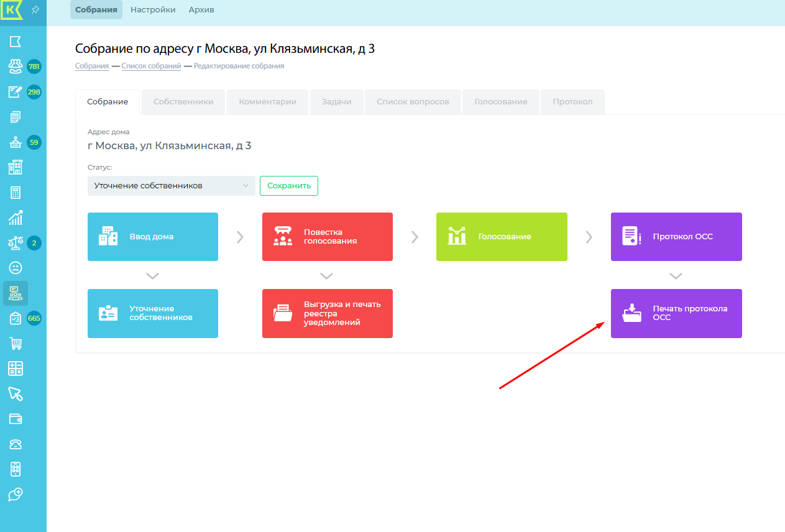
Task: Open clipboard checklist icon with badge 665
Action: pos(16,318)
